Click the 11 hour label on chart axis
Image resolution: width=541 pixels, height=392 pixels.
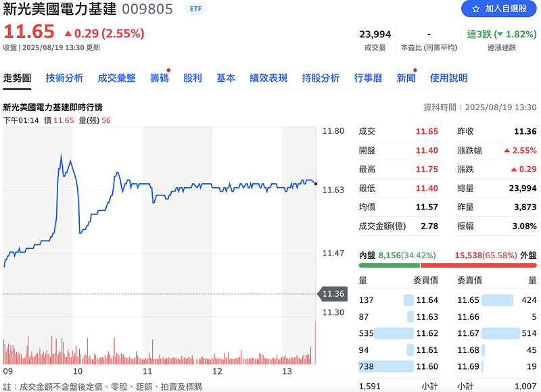[x=147, y=371]
